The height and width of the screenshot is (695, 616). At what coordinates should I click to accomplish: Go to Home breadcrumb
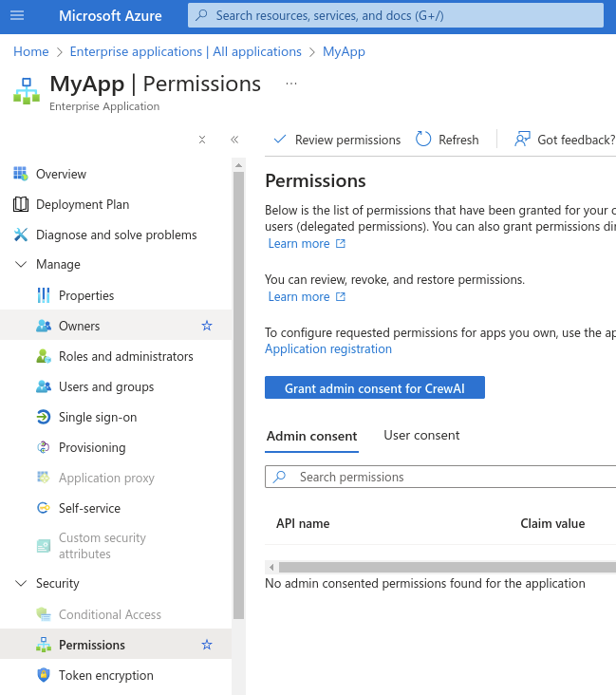(x=31, y=51)
